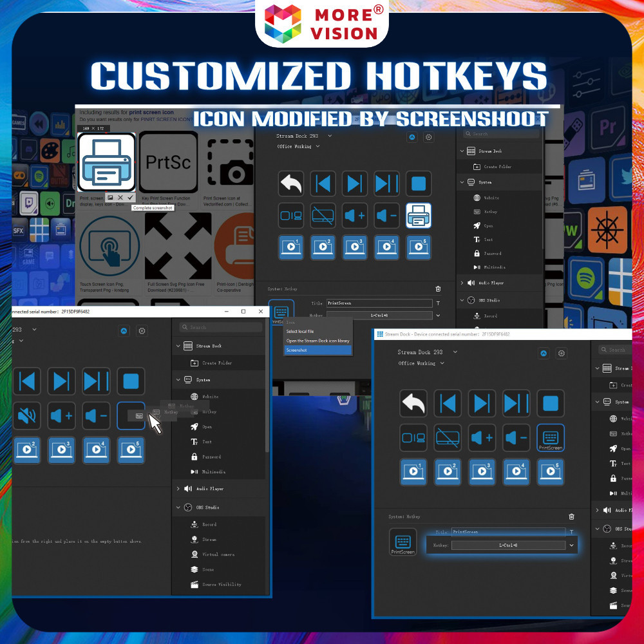This screenshot has height=644, width=644.
Task: Open the Stream Dock icon library
Action: click(317, 341)
